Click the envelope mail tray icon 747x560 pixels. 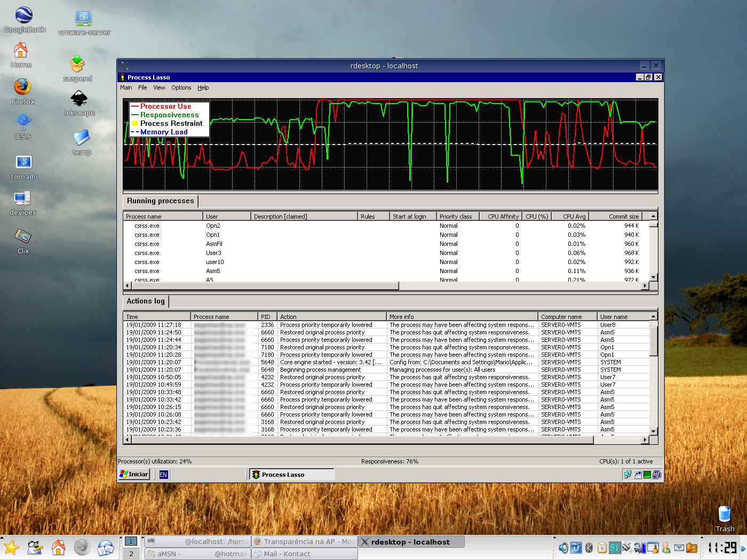point(679,548)
